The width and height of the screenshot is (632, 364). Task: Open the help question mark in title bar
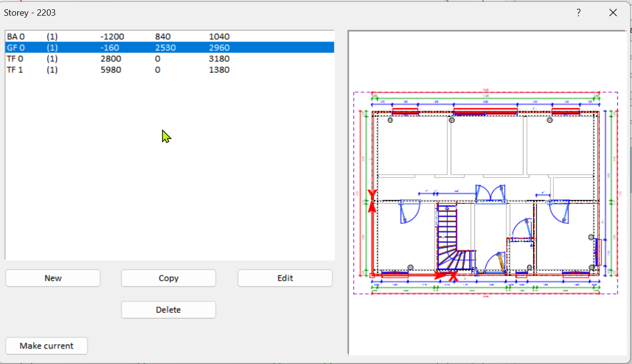pos(578,13)
